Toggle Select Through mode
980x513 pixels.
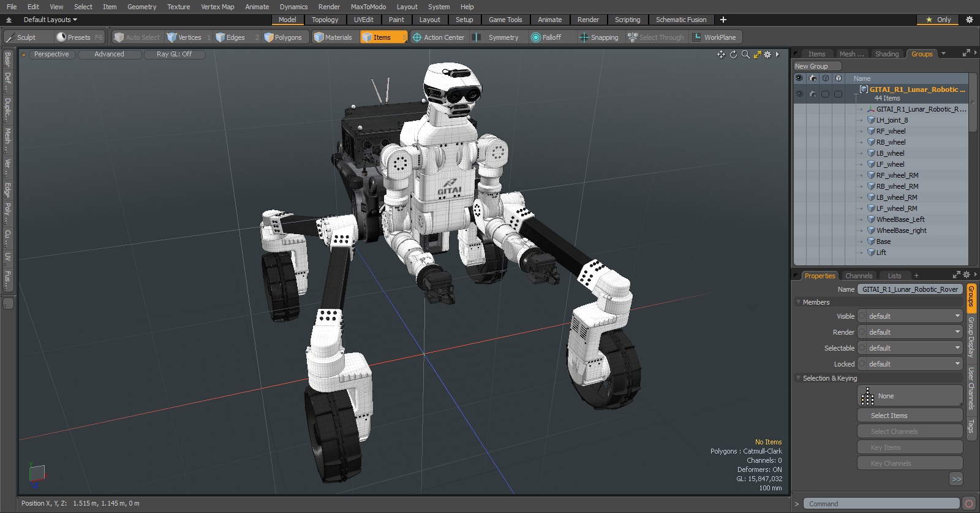(656, 37)
